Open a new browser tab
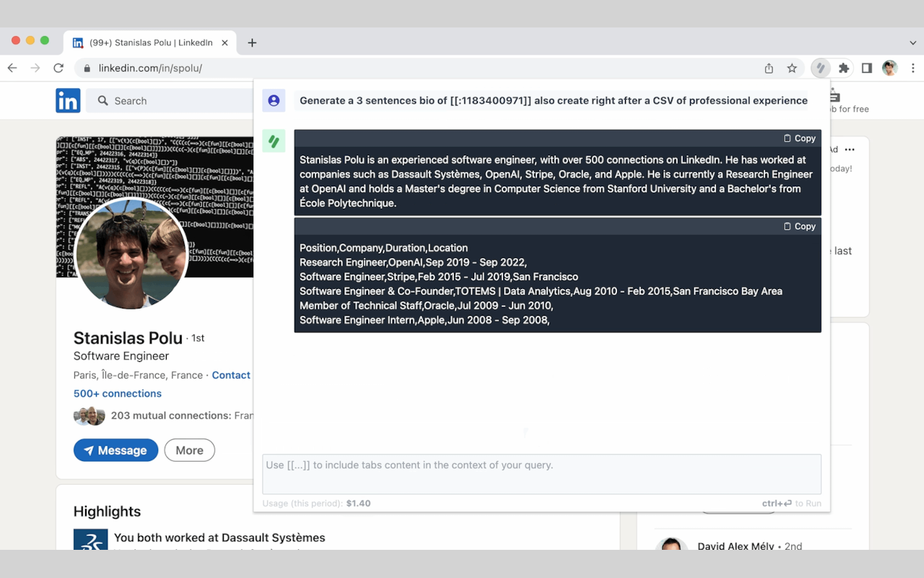This screenshot has width=924, height=578. (252, 43)
